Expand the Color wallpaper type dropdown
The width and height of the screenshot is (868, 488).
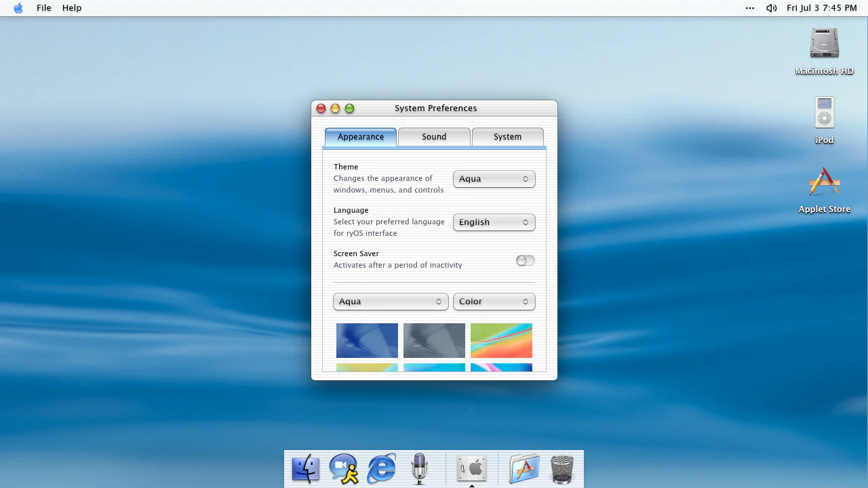(x=494, y=302)
